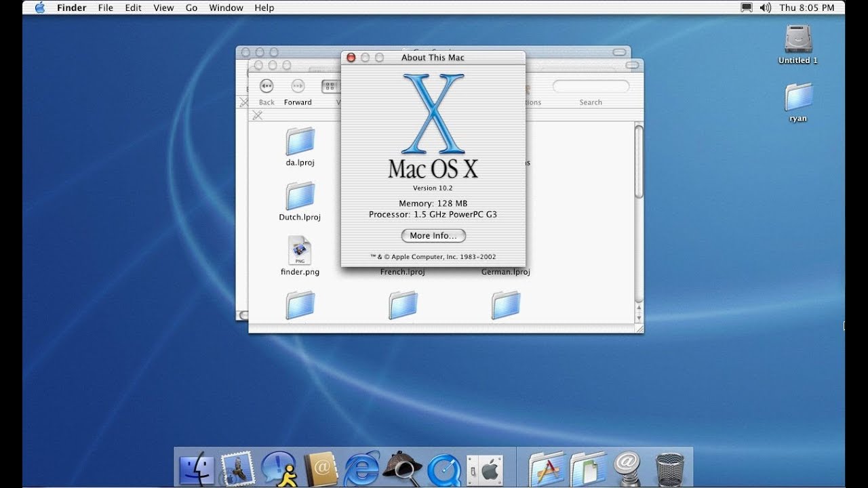Click the More Info button
This screenshot has width=868, height=488.
[433, 235]
